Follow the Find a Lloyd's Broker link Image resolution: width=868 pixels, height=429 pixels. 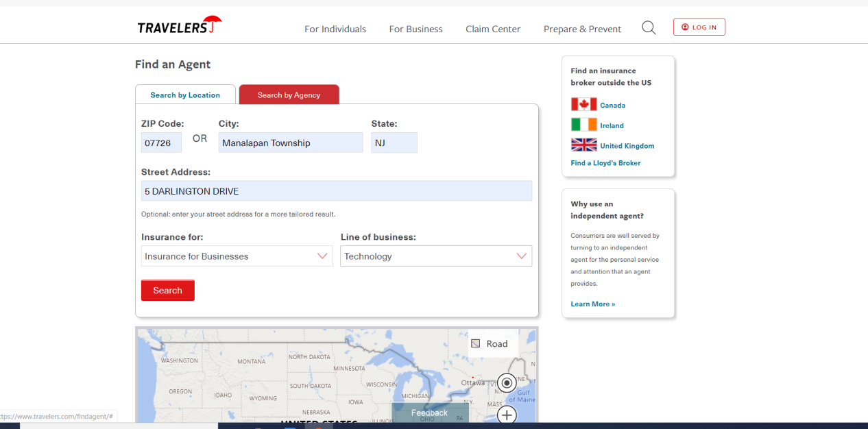coord(606,163)
